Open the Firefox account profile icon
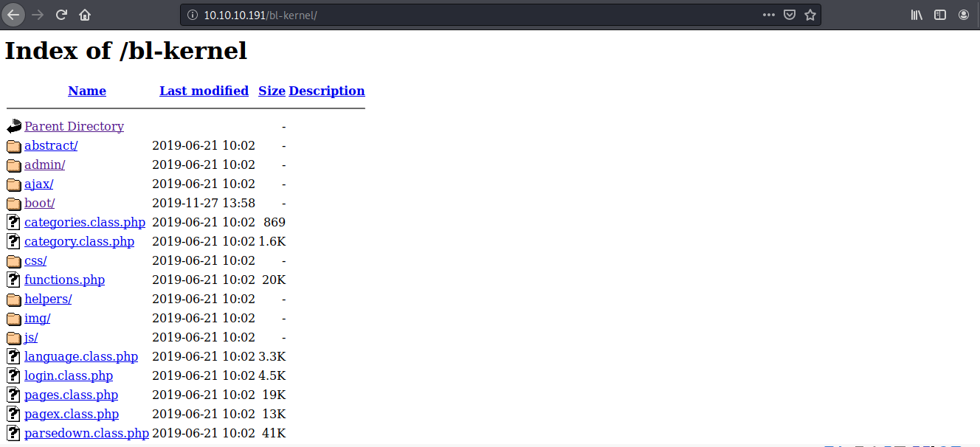 (x=964, y=15)
